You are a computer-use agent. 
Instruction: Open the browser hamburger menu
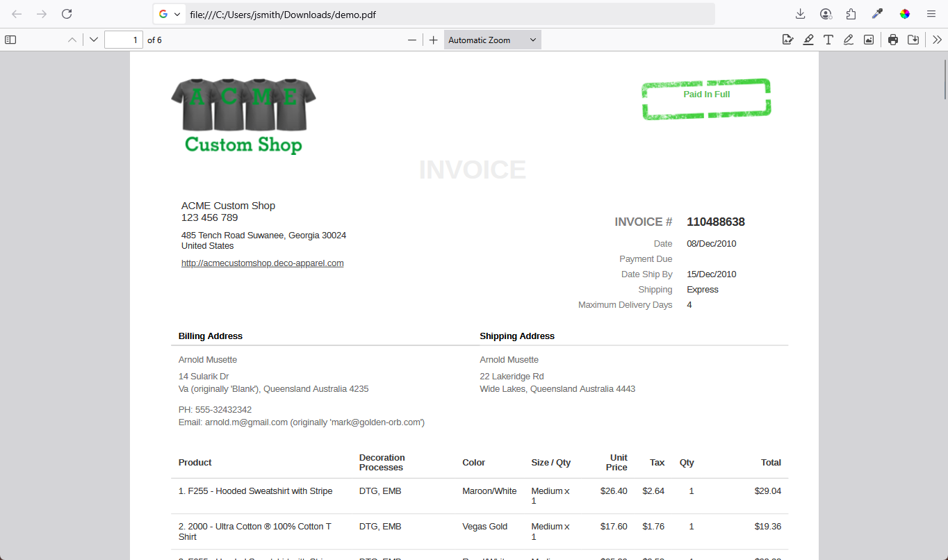[931, 14]
